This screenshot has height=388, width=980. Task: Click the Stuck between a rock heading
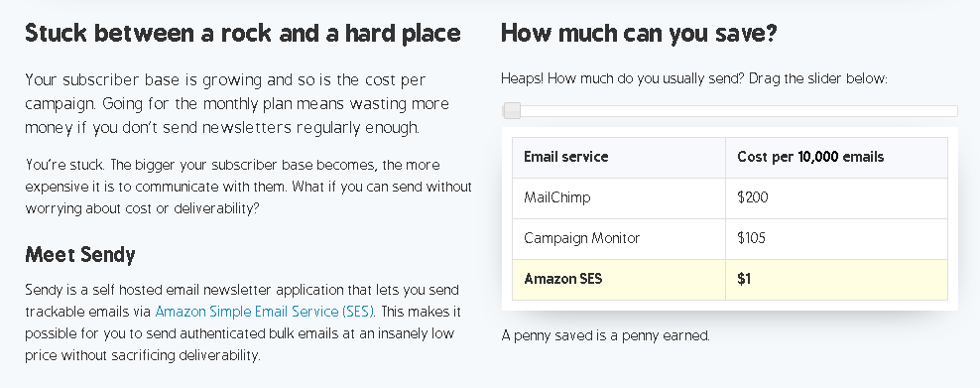click(242, 33)
